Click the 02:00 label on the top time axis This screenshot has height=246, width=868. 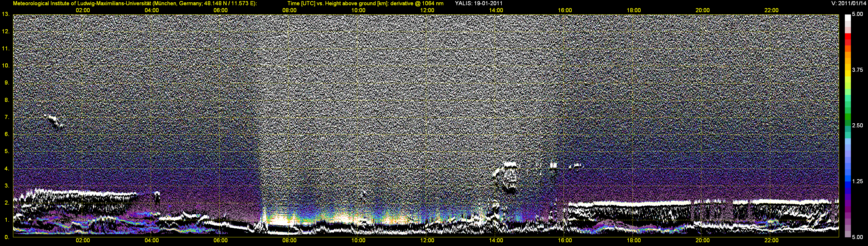[x=83, y=10]
